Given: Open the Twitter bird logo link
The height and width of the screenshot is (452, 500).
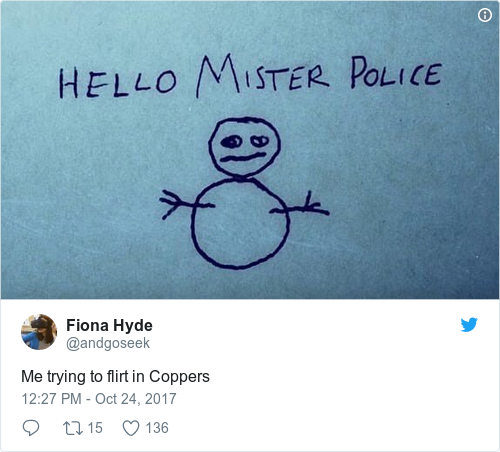Looking at the screenshot, I should click(x=469, y=325).
